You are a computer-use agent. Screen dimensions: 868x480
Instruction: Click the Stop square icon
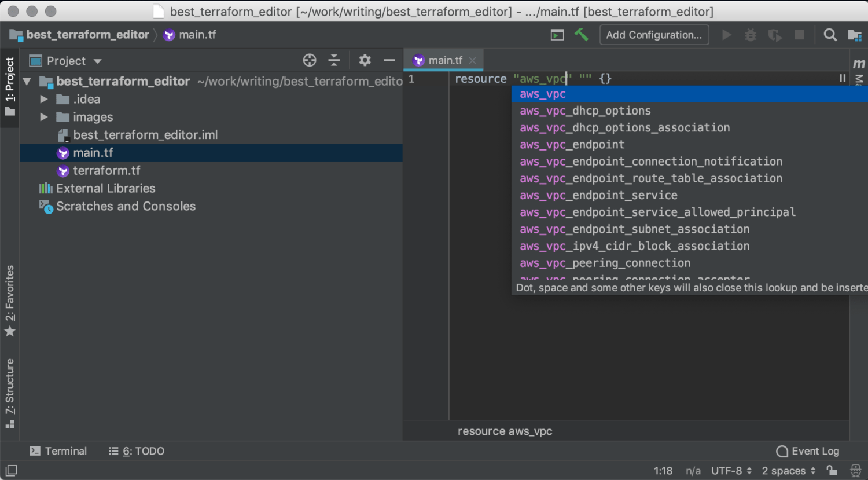click(799, 35)
